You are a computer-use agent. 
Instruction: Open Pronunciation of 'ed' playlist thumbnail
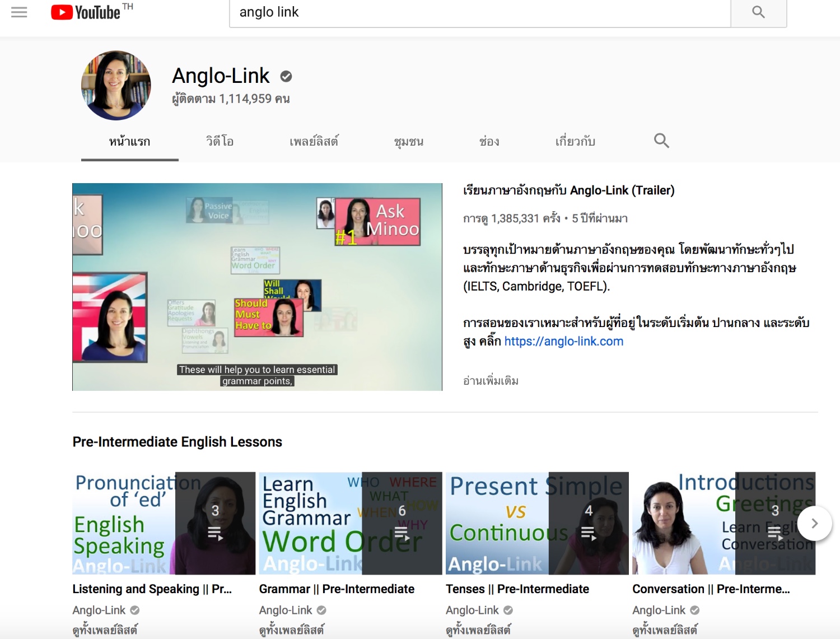click(164, 523)
